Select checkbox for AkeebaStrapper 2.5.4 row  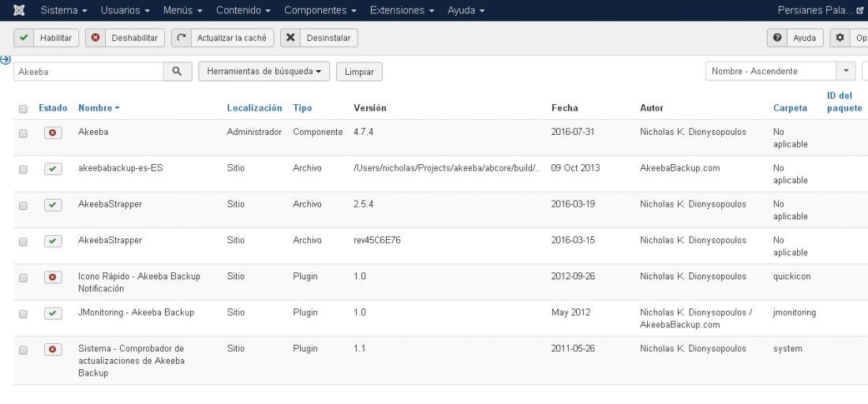[x=23, y=206]
